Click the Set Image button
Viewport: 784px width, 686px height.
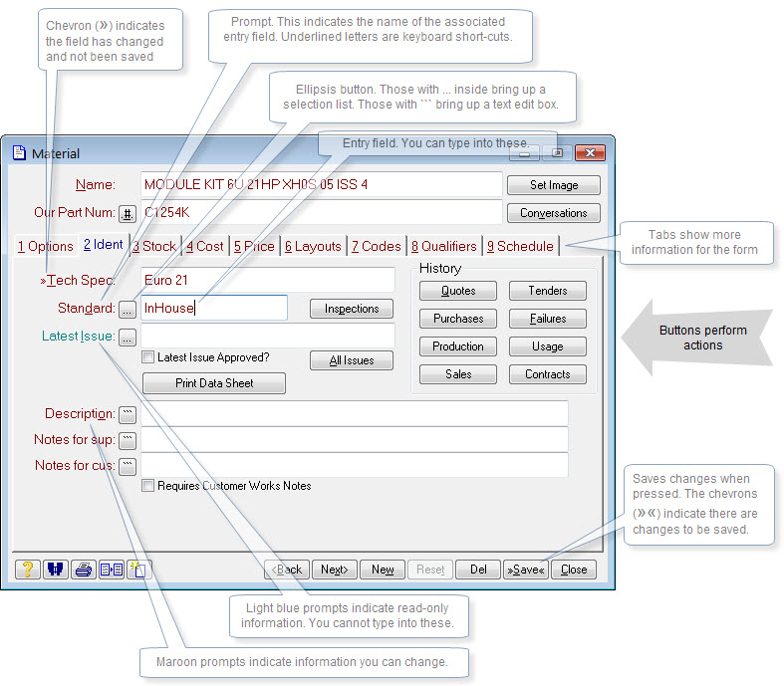(554, 185)
